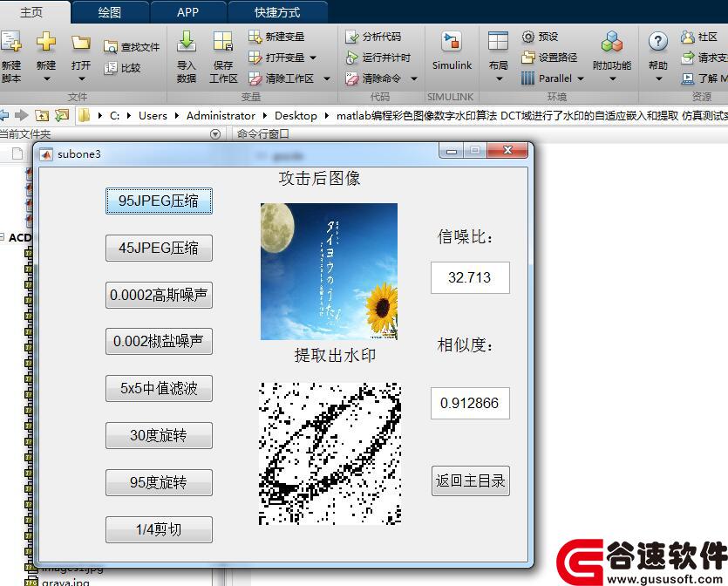
Task: Click the extracted watermark image
Action: tap(330, 453)
